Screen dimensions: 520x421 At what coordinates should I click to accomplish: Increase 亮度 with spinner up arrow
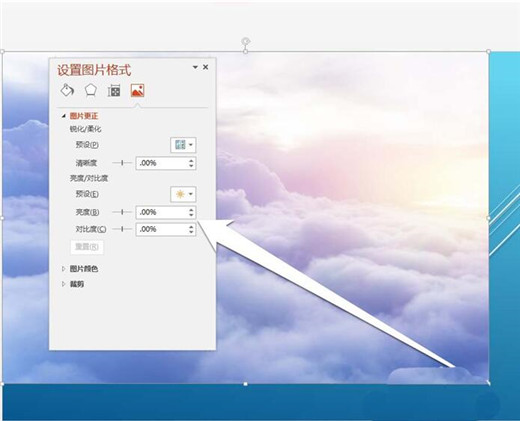pyautogui.click(x=191, y=209)
